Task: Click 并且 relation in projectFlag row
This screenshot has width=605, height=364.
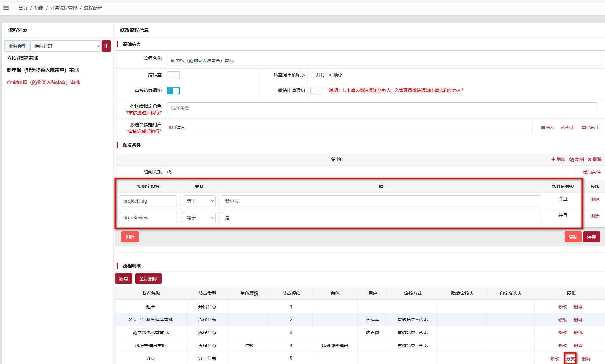Action: [563, 199]
